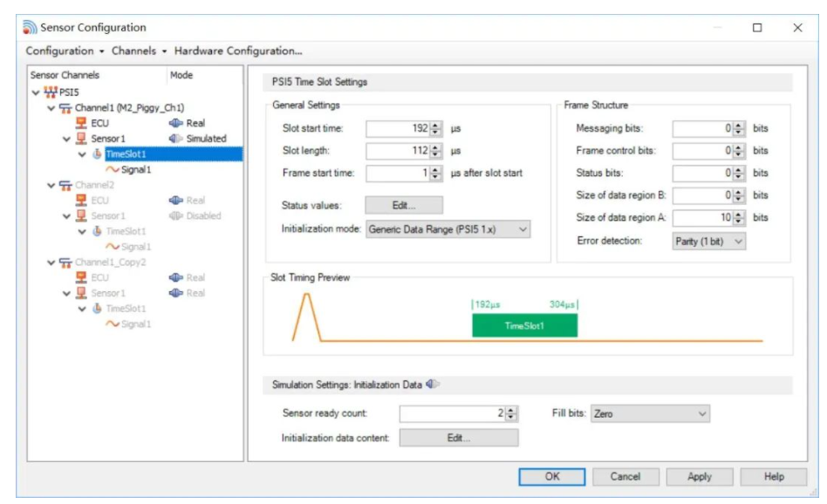This screenshot has width=827, height=504.
Task: Open Hardware Configuration... menu item
Action: click(238, 51)
